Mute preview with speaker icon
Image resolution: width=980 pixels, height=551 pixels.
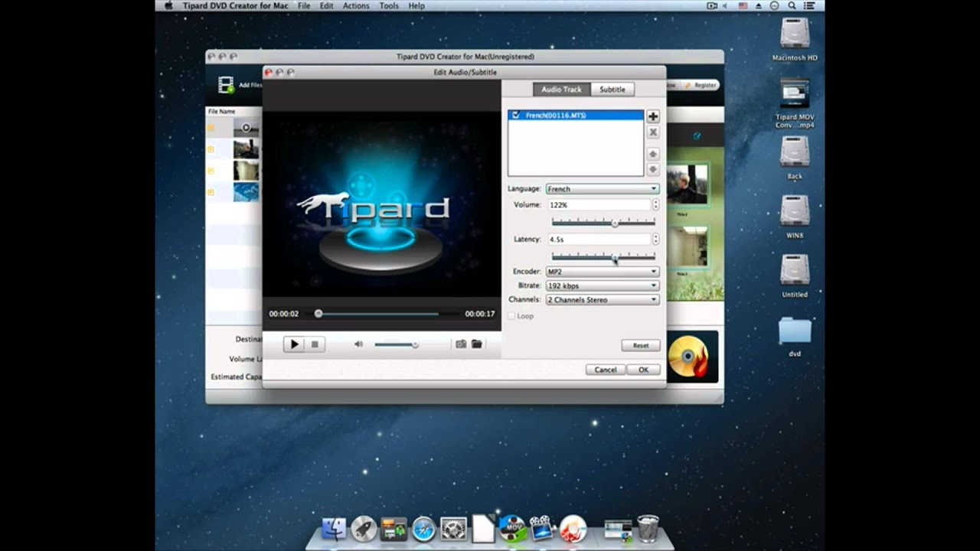click(358, 344)
